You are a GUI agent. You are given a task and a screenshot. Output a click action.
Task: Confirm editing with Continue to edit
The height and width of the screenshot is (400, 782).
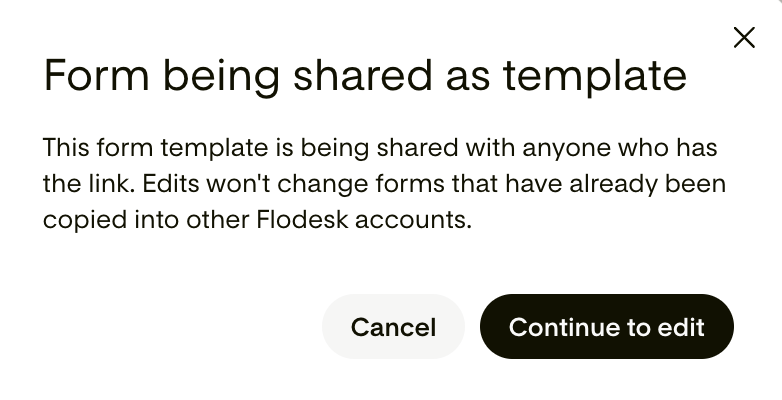[606, 327]
